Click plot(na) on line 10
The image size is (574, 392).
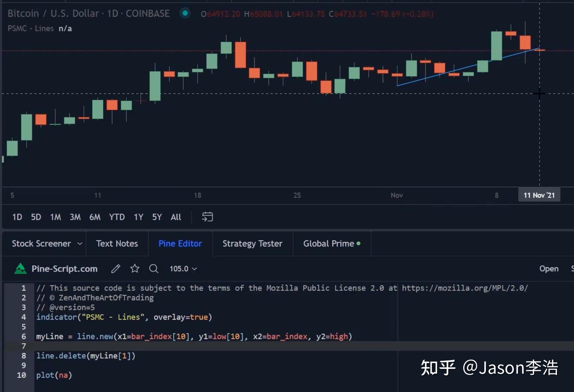[54, 375]
